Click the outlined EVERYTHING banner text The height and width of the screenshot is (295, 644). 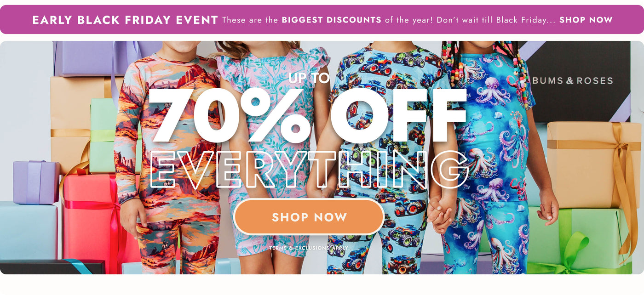[x=309, y=170]
